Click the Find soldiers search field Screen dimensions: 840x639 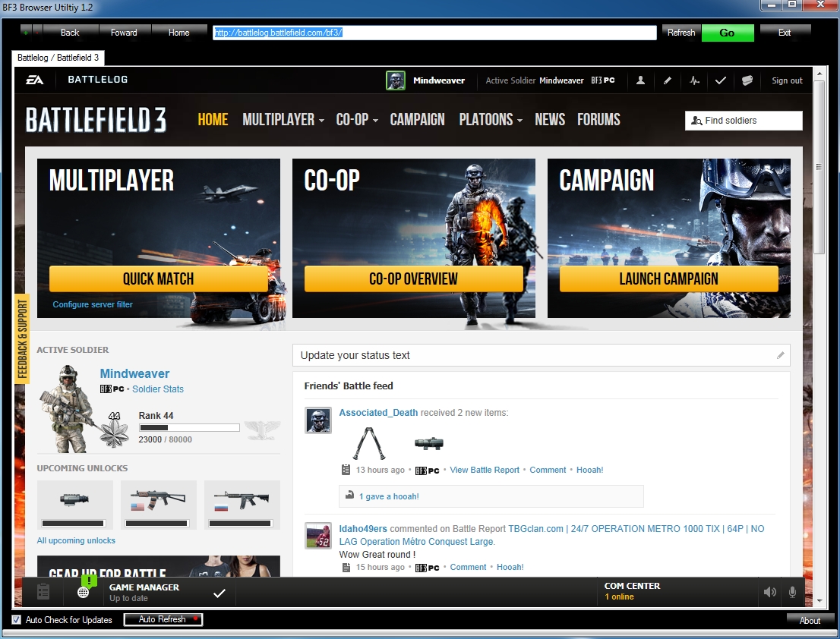point(744,121)
